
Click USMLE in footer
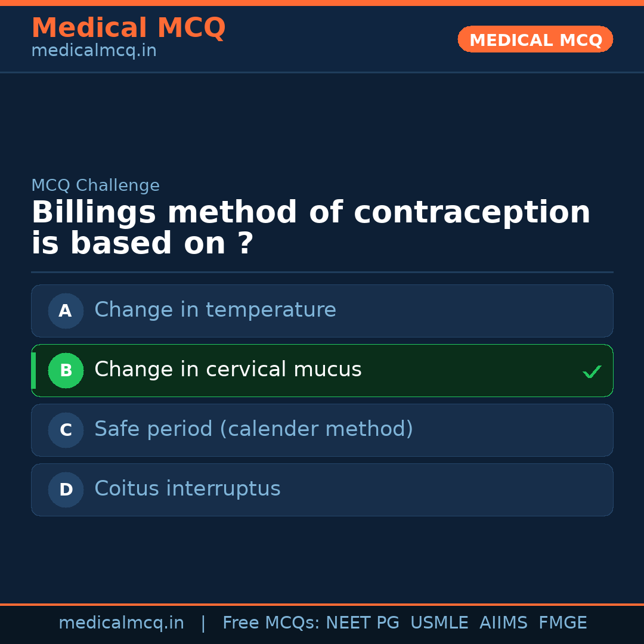click(x=439, y=623)
